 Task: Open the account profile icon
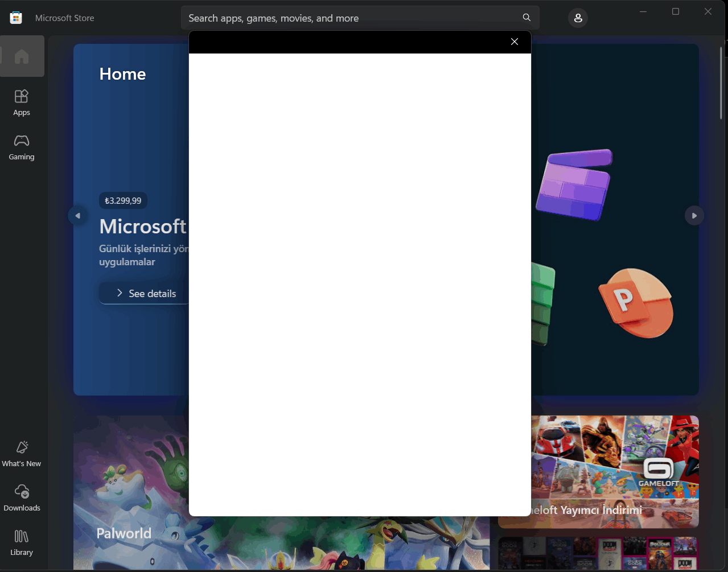(578, 18)
